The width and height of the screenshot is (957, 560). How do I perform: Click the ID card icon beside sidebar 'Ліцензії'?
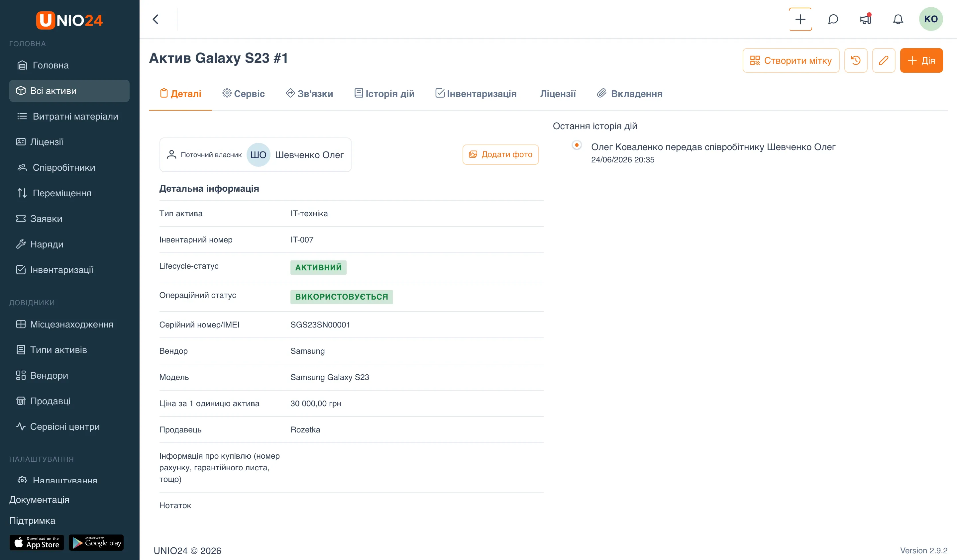pos(21,142)
